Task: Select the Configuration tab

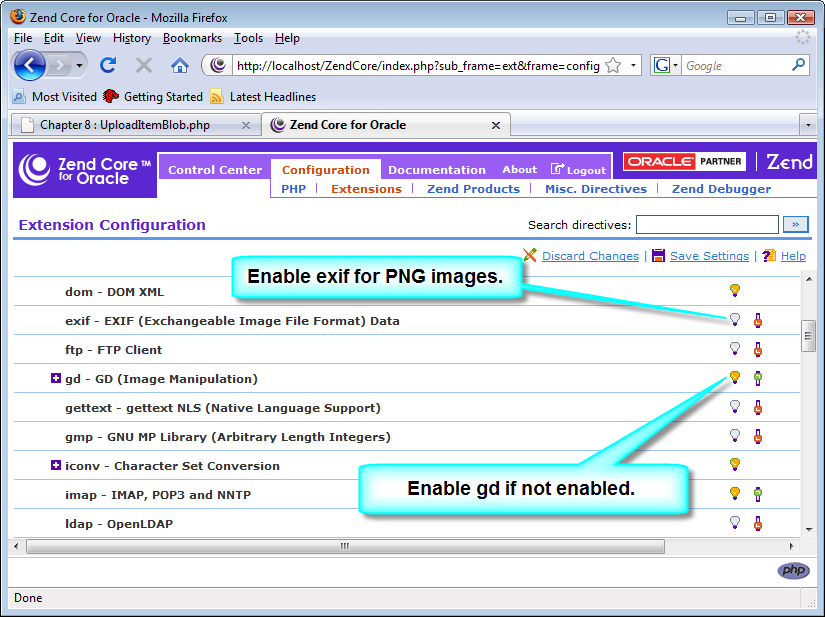Action: coord(326,170)
